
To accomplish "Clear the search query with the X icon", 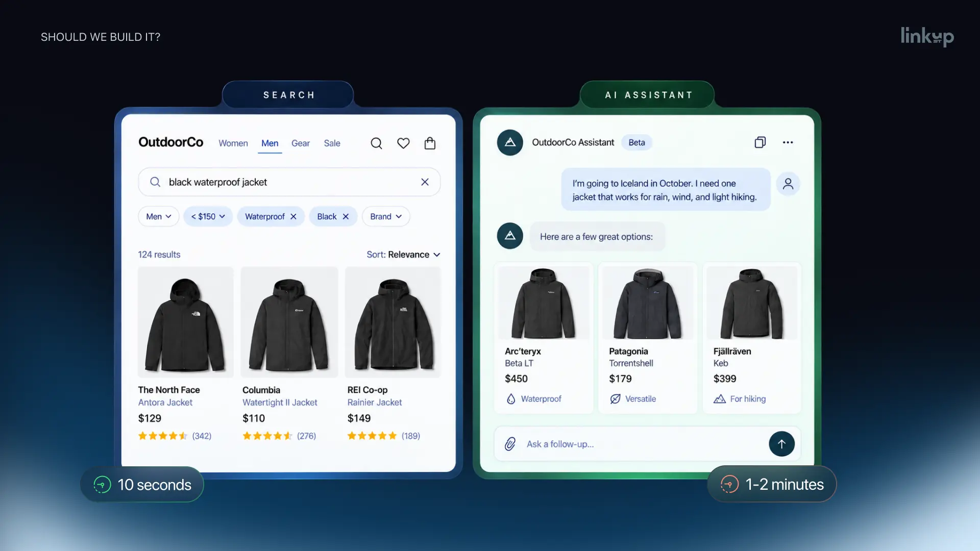I will [425, 182].
